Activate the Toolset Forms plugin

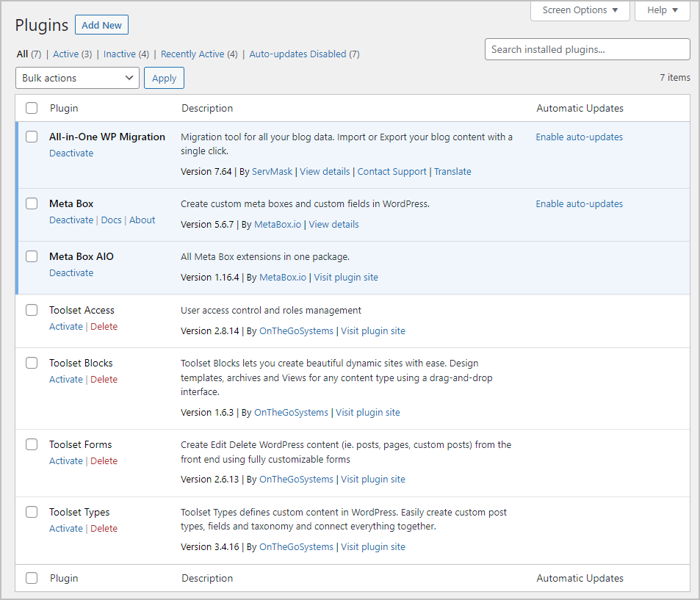pyautogui.click(x=66, y=460)
